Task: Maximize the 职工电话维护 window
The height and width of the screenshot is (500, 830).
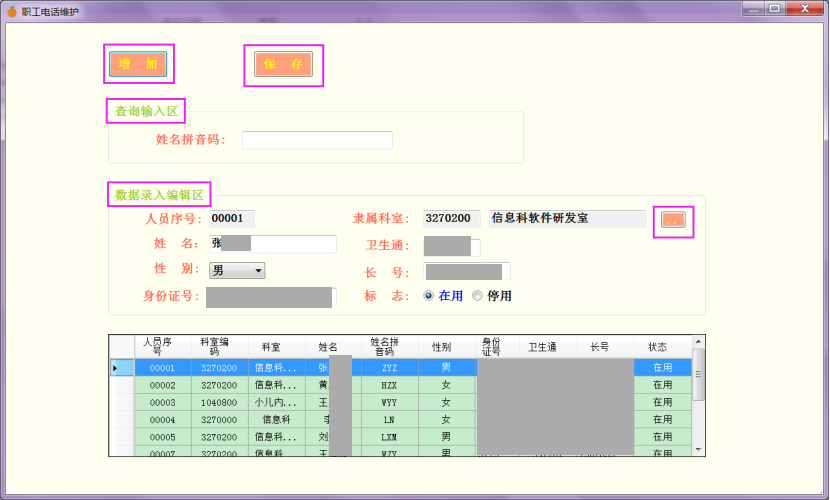Action: click(x=775, y=9)
